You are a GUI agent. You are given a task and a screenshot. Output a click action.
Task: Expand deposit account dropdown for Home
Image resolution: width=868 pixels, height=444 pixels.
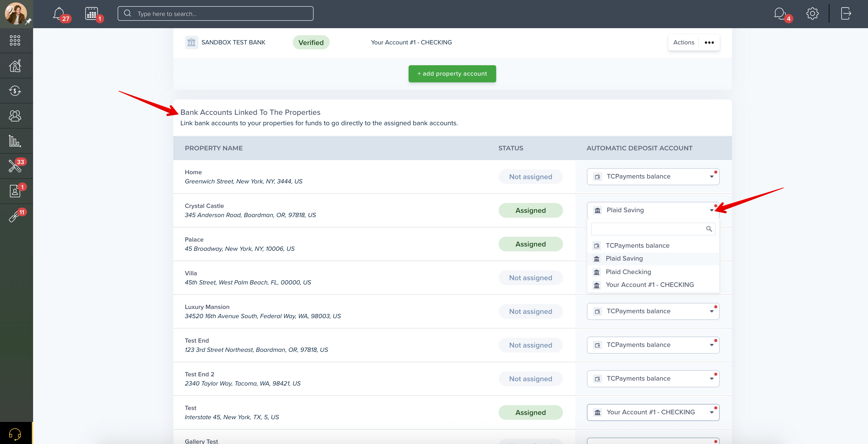click(x=653, y=176)
